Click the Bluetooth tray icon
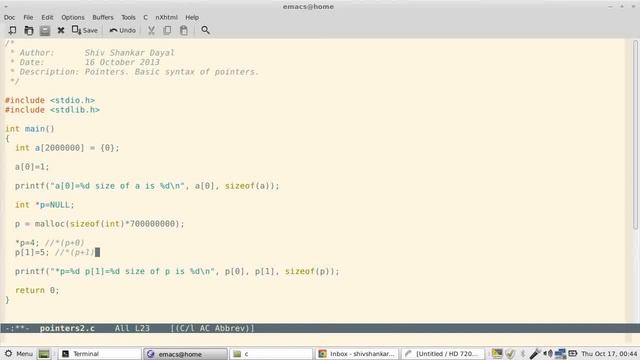Screen dimensions: 640x360 coord(523,353)
